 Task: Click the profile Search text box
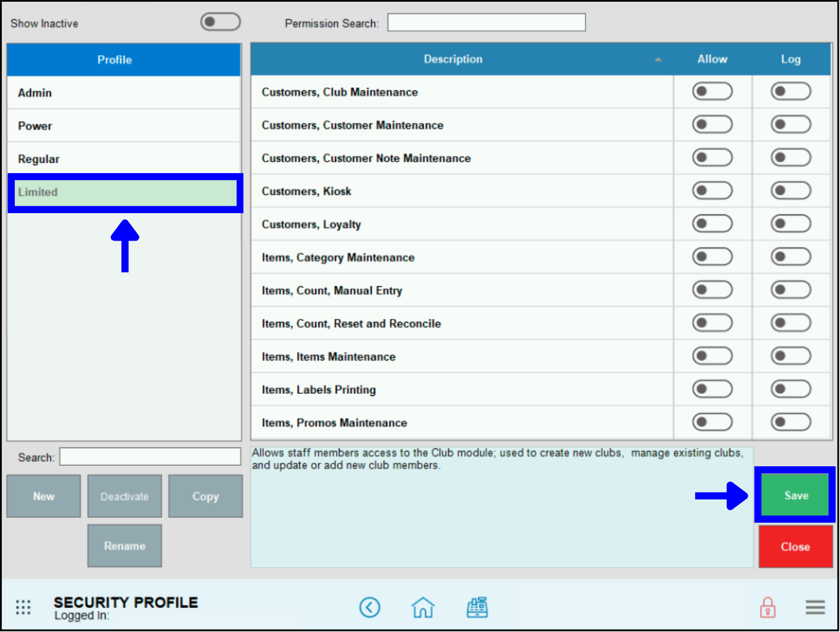[x=150, y=457]
